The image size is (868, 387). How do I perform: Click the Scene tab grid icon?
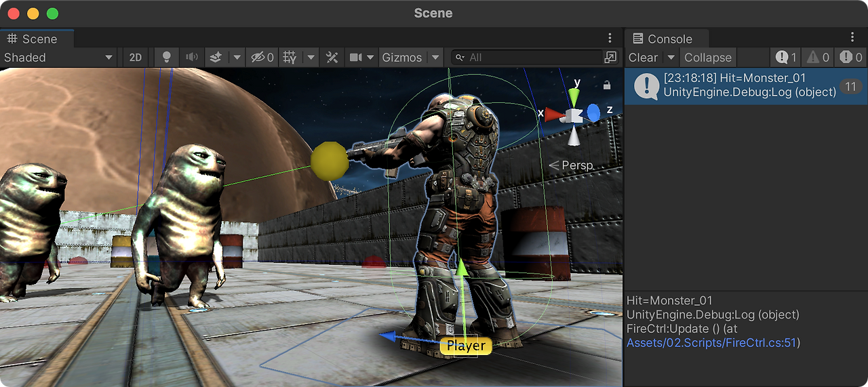pyautogui.click(x=12, y=39)
